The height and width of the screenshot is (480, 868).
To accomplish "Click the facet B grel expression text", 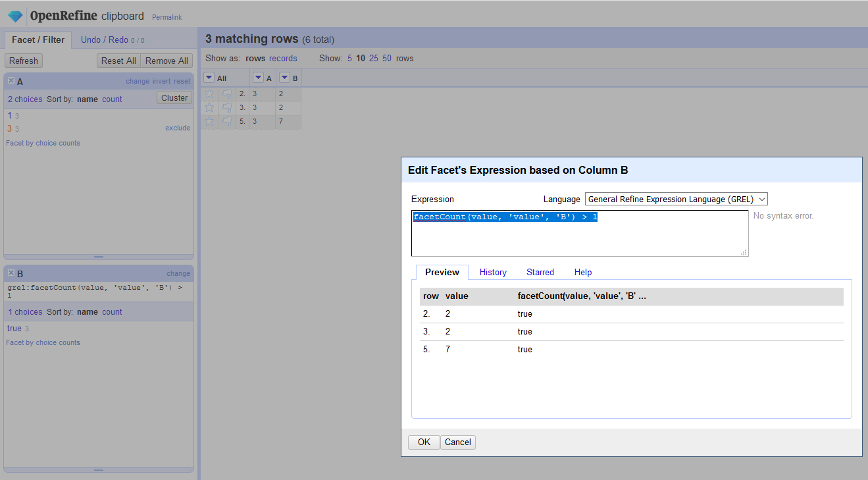I will (95, 292).
